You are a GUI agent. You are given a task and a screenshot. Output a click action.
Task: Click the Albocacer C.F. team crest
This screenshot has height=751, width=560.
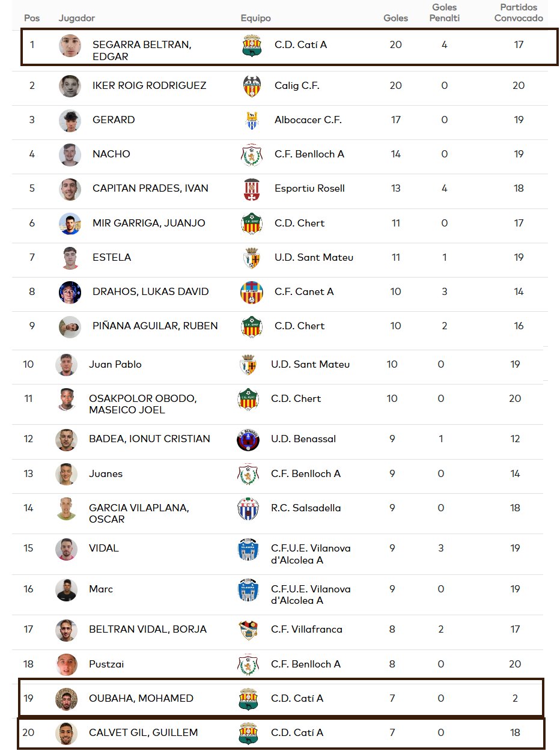point(252,120)
